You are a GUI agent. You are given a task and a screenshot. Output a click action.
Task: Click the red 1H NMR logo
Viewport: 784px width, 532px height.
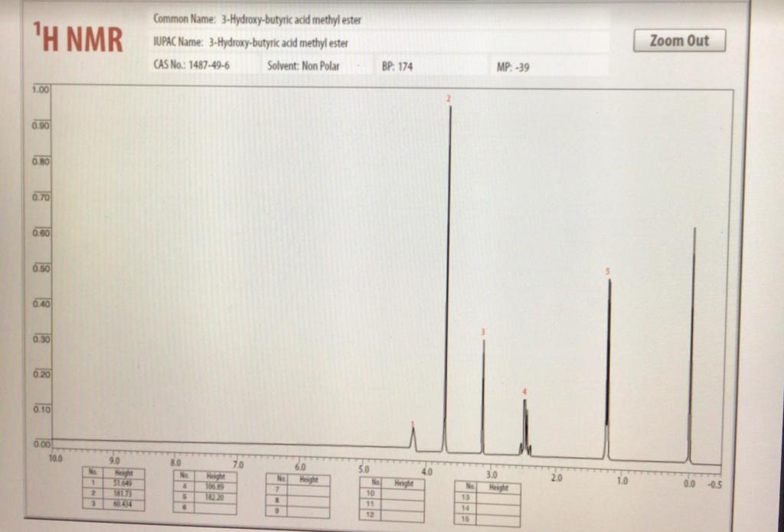pos(77,35)
